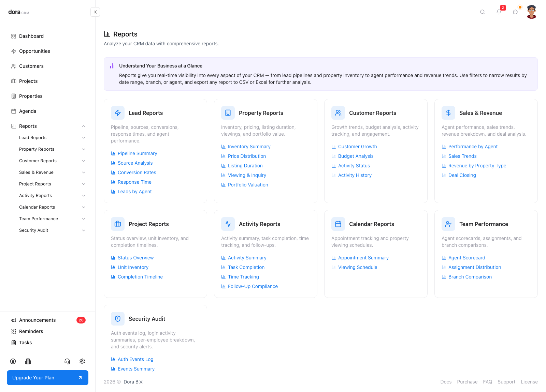The width and height of the screenshot is (546, 392).
Task: Open the Follow-Up Compliance report link
Action: tap(249, 286)
